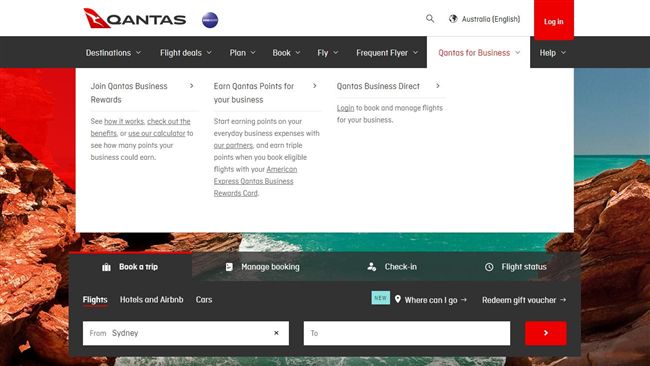The height and width of the screenshot is (366, 650).
Task: Click the oneworld alliance badge
Action: click(210, 20)
